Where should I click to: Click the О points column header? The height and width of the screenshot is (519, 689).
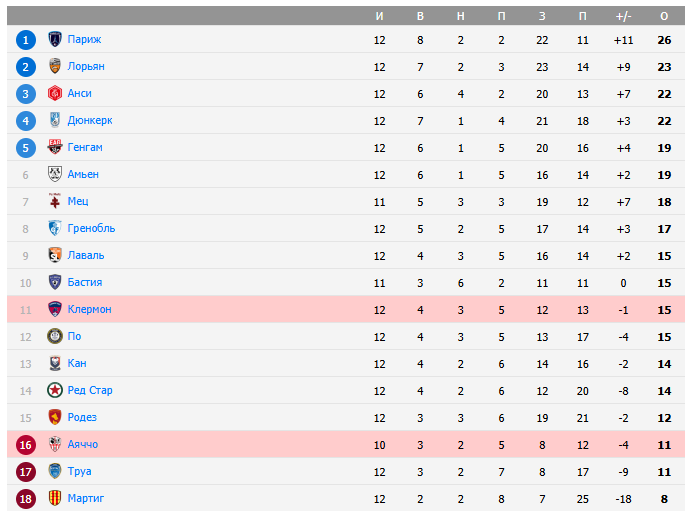point(664,15)
